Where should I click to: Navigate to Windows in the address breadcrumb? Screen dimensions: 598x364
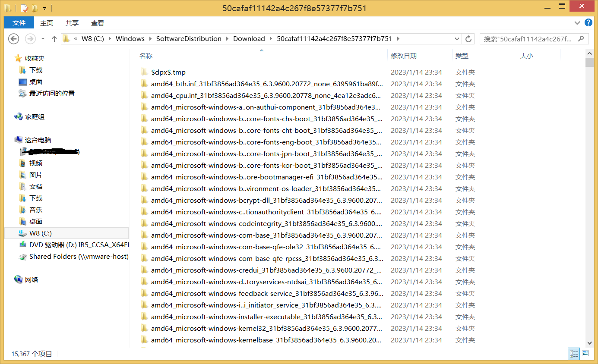[x=130, y=38]
